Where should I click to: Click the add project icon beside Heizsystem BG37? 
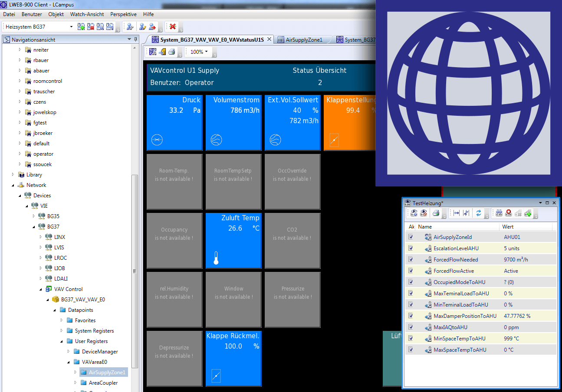coord(81,27)
